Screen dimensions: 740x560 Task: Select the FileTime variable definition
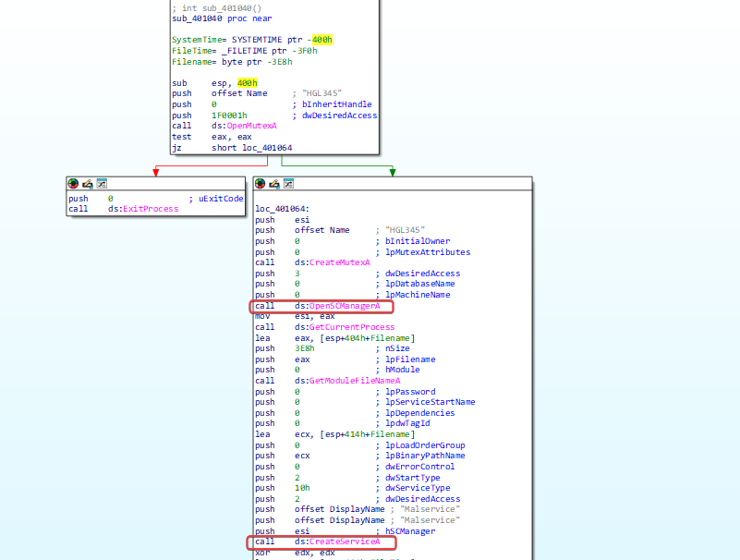245,51
